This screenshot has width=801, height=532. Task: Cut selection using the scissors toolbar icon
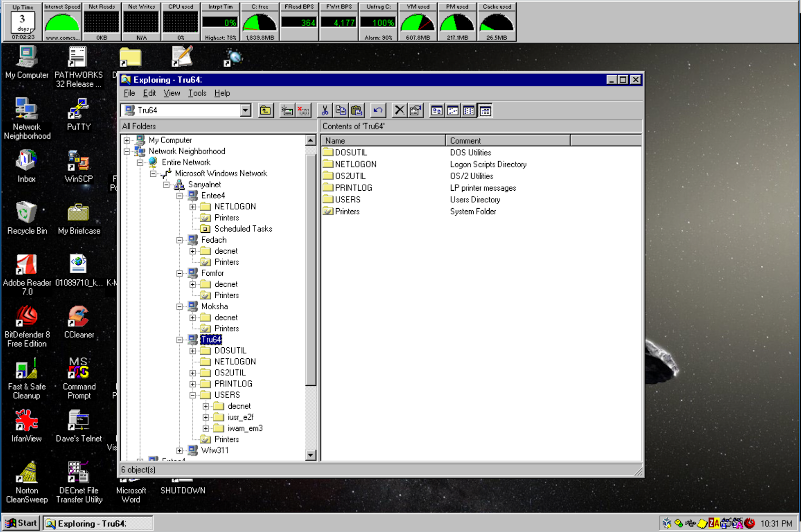click(x=324, y=110)
